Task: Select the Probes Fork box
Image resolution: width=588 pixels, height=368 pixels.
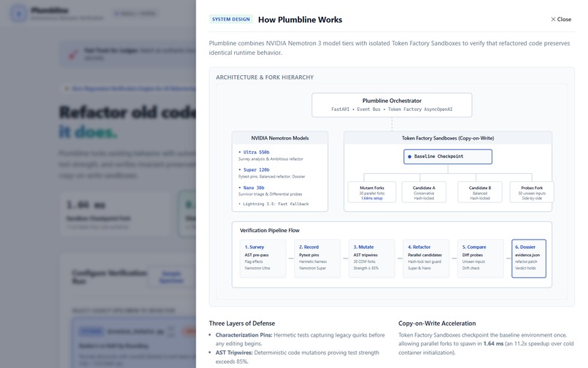Action: (532, 192)
